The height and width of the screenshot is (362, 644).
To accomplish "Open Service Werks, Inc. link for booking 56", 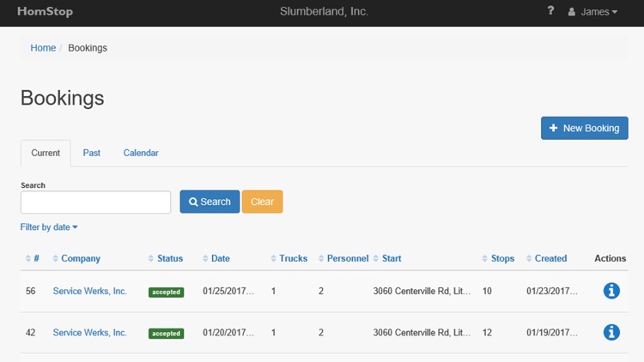I will click(89, 292).
